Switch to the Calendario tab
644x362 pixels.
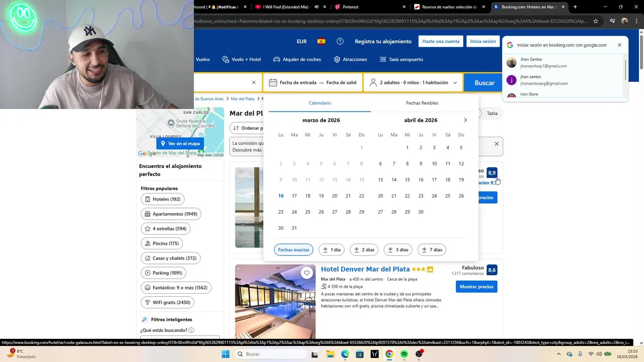tap(319, 103)
